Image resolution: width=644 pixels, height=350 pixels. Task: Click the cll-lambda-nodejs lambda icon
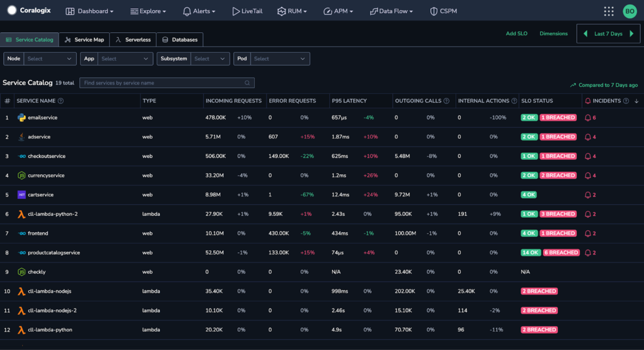(22, 291)
